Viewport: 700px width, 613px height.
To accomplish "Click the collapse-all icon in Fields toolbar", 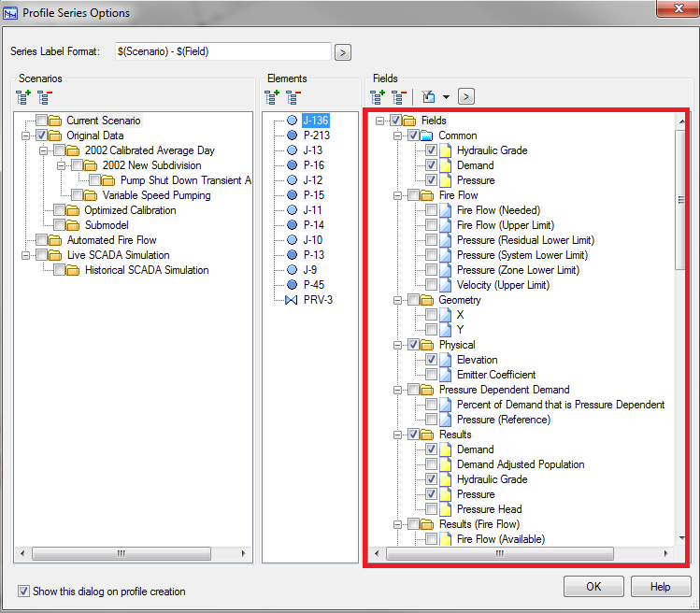I will coord(399,97).
